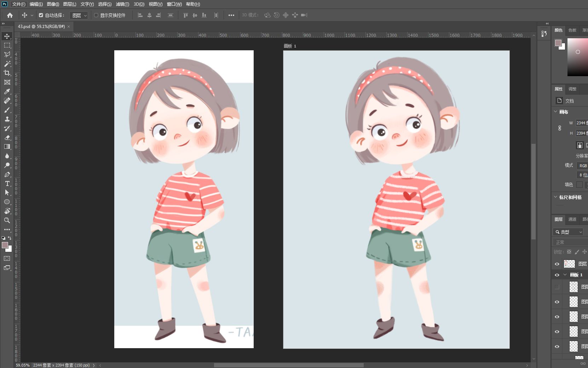
Task: Close the 43.psd document tab
Action: click(69, 27)
